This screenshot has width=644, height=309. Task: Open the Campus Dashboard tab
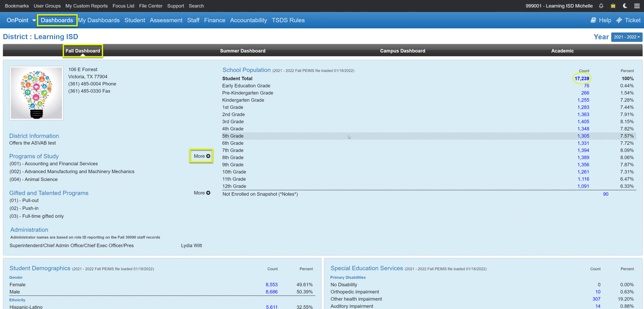pos(402,51)
